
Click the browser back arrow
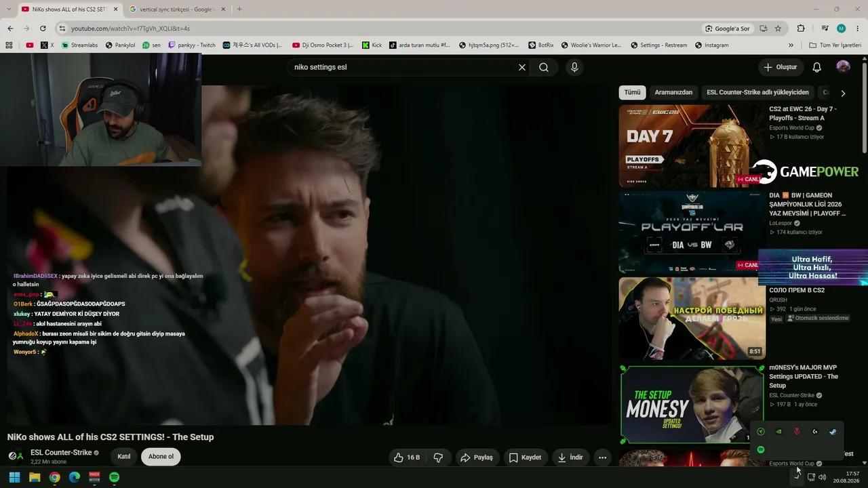tap(10, 28)
